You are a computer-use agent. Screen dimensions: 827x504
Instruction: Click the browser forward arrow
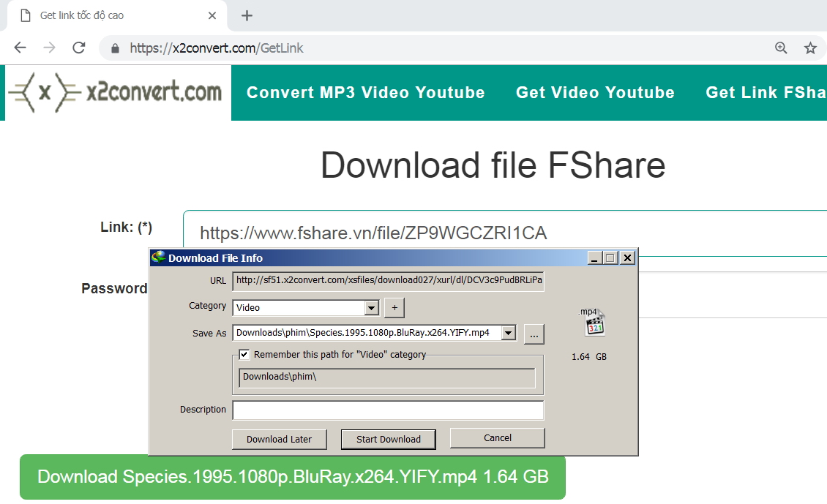[x=50, y=48]
